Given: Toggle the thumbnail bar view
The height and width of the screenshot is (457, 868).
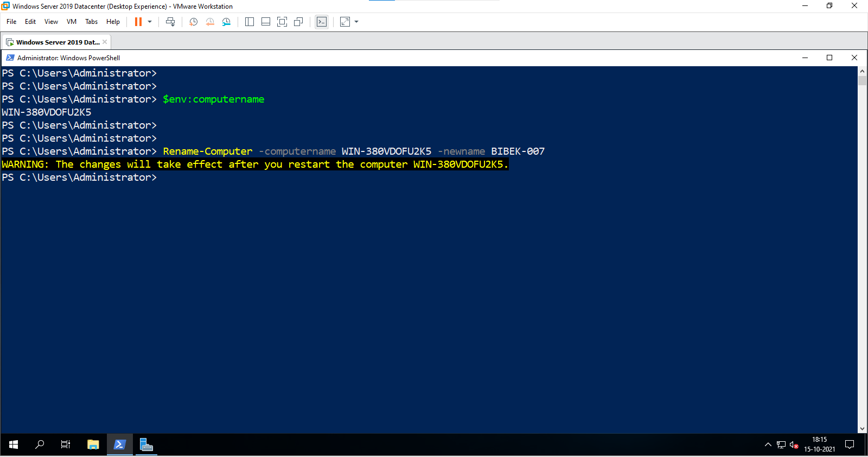Looking at the screenshot, I should click(266, 22).
